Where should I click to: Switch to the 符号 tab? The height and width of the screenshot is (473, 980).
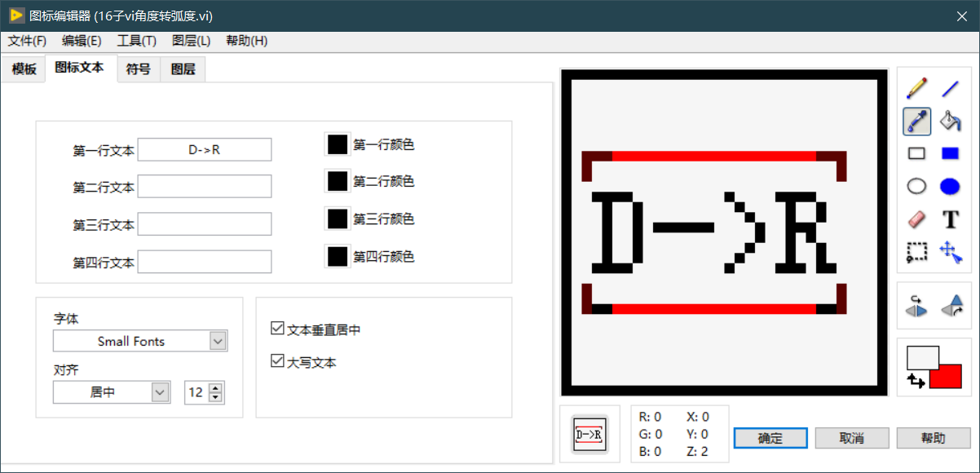click(x=138, y=69)
